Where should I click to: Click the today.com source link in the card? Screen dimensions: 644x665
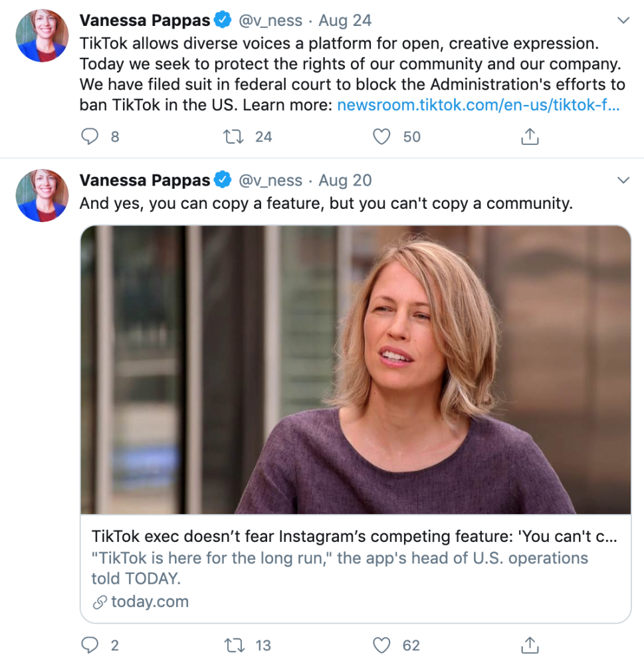[x=150, y=602]
